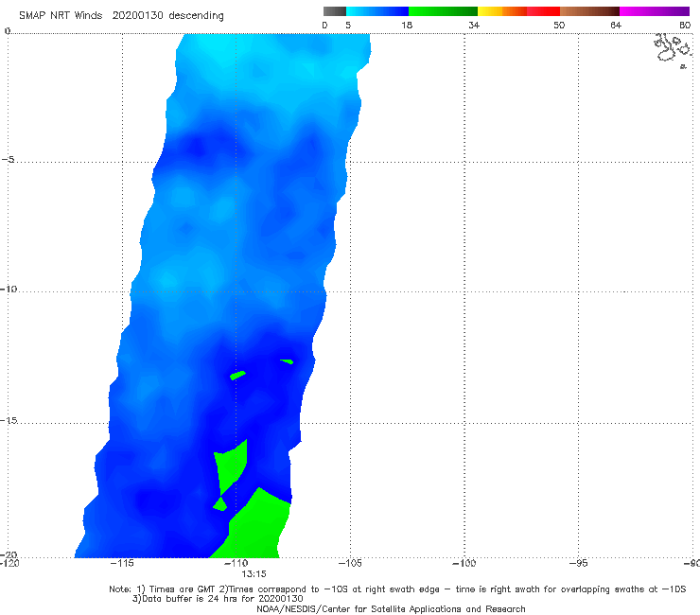This screenshot has width=700, height=615.
Task: Click the green 18-34 segment of the color bar
Action: [443, 11]
